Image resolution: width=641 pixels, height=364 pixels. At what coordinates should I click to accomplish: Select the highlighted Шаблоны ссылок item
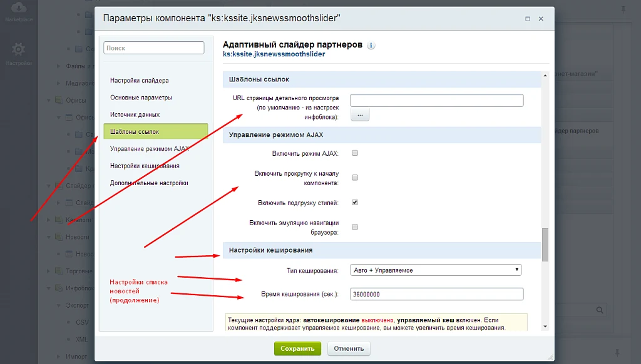pos(156,131)
